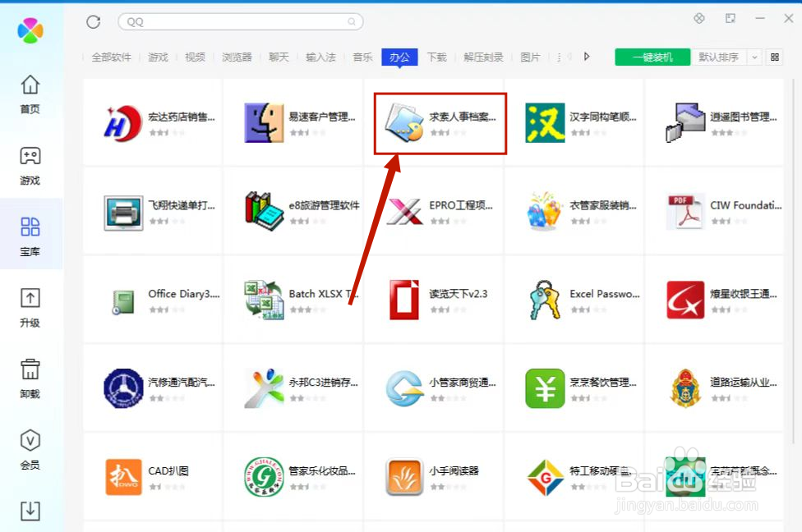Screen dimensions: 802x532
Task: Open the feedback window icon in title bar
Action: coord(730,18)
